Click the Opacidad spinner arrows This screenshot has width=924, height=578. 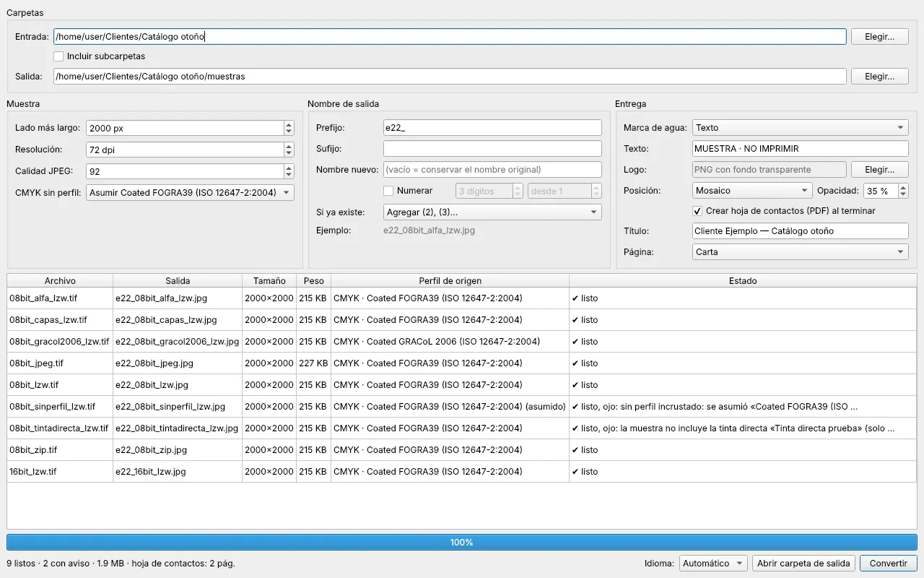click(903, 191)
